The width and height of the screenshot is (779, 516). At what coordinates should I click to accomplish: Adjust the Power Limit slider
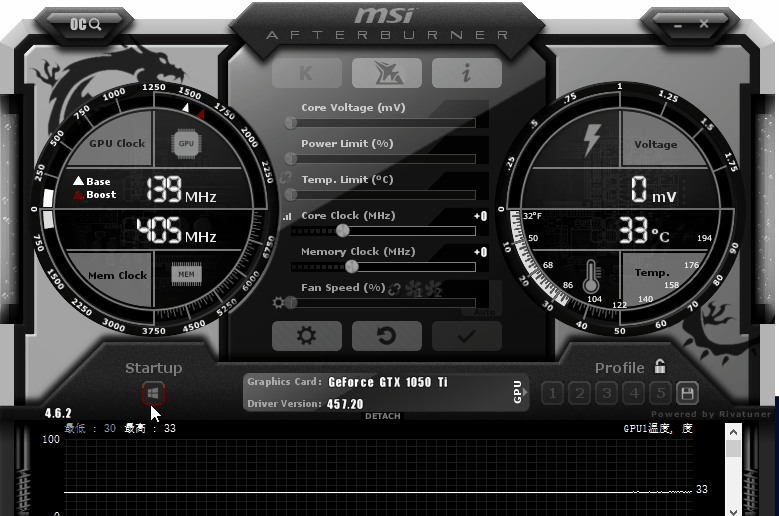point(383,159)
